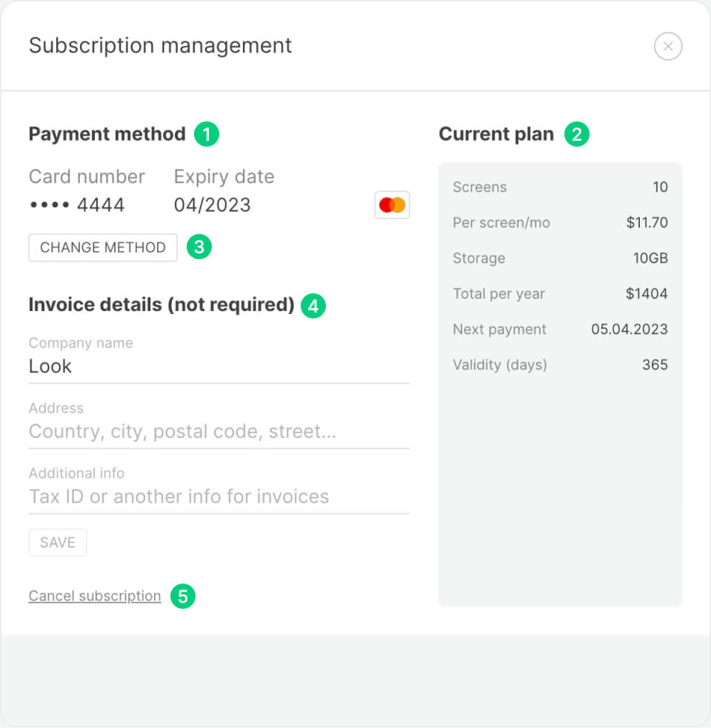Open the Cancel subscription link
The image size is (711, 728).
click(x=94, y=596)
